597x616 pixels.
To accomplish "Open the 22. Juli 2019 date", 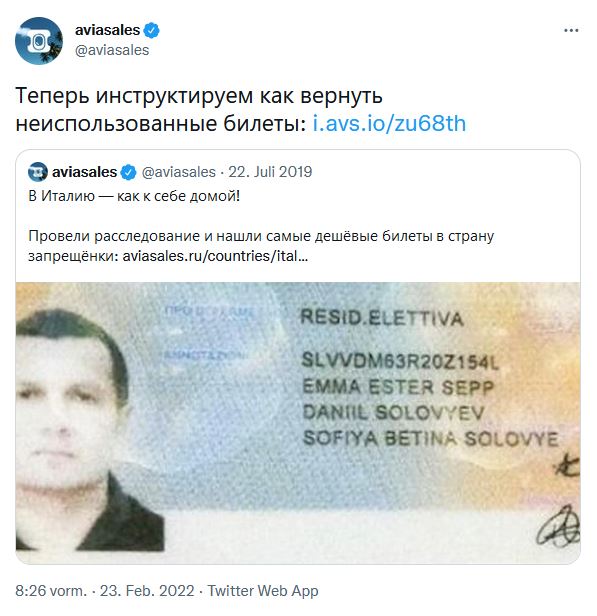I will click(x=270, y=172).
